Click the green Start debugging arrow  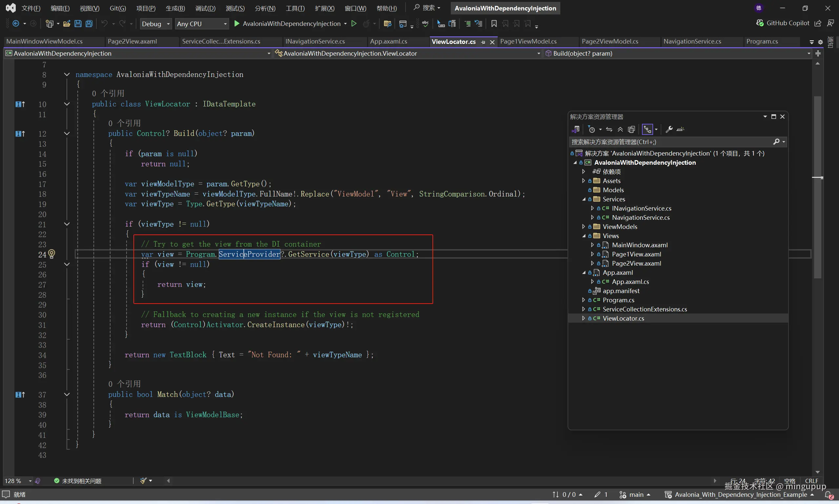tap(237, 24)
